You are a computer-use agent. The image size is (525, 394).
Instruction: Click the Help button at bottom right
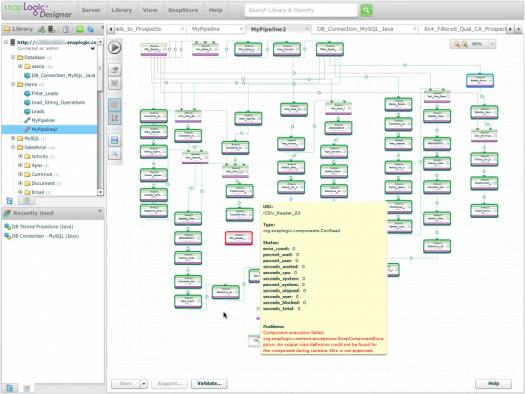click(x=493, y=384)
